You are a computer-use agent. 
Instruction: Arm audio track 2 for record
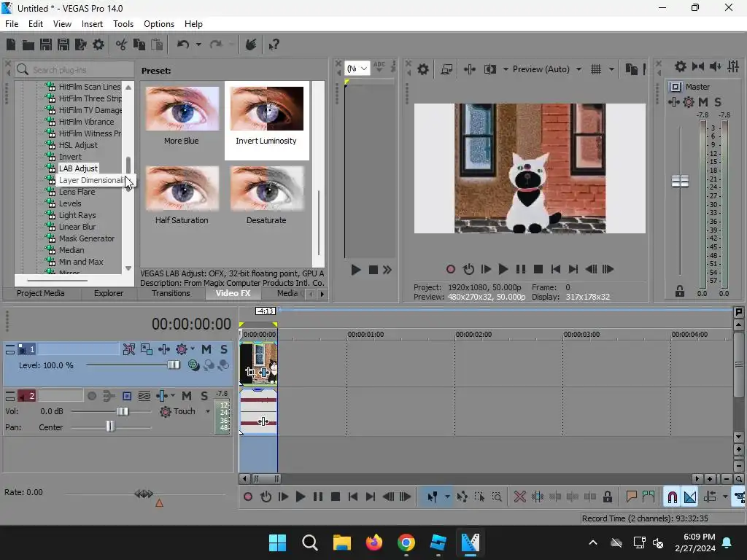click(x=92, y=396)
